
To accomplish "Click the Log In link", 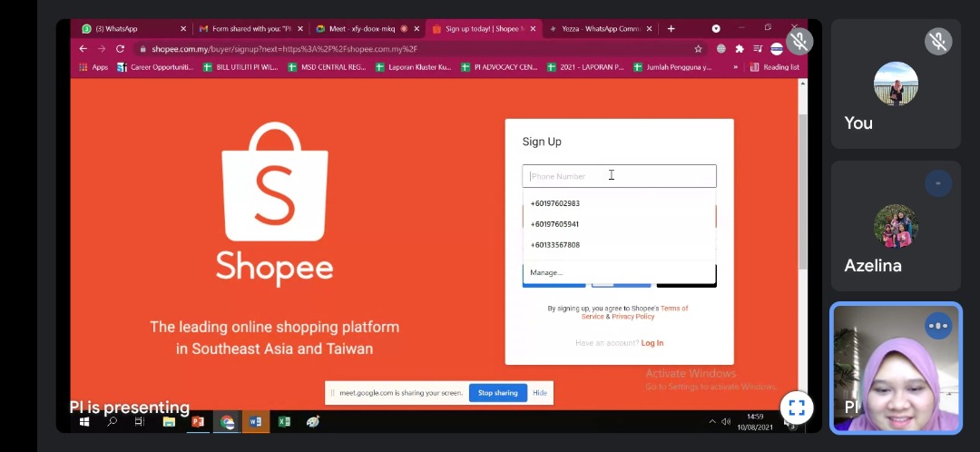I will tap(652, 342).
